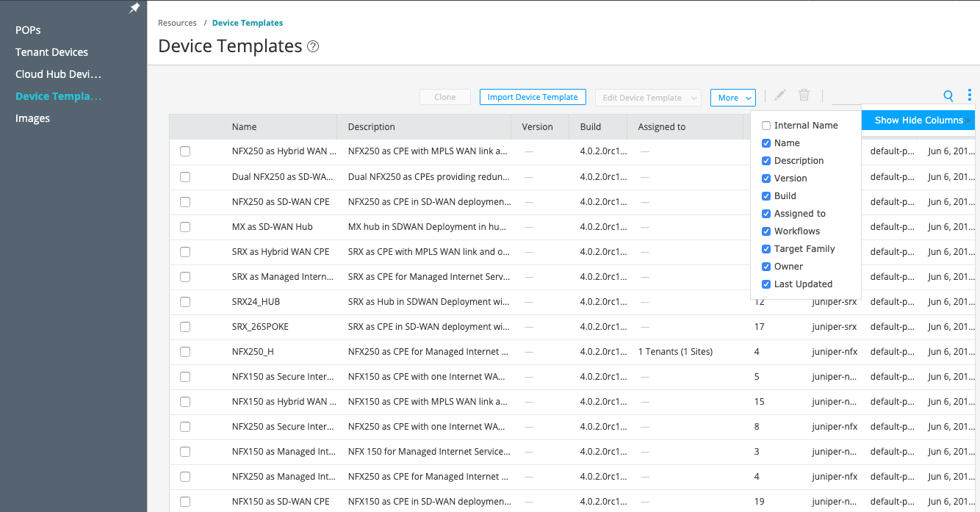
Task: Enable the Internal Name column checkbox
Action: pos(766,125)
